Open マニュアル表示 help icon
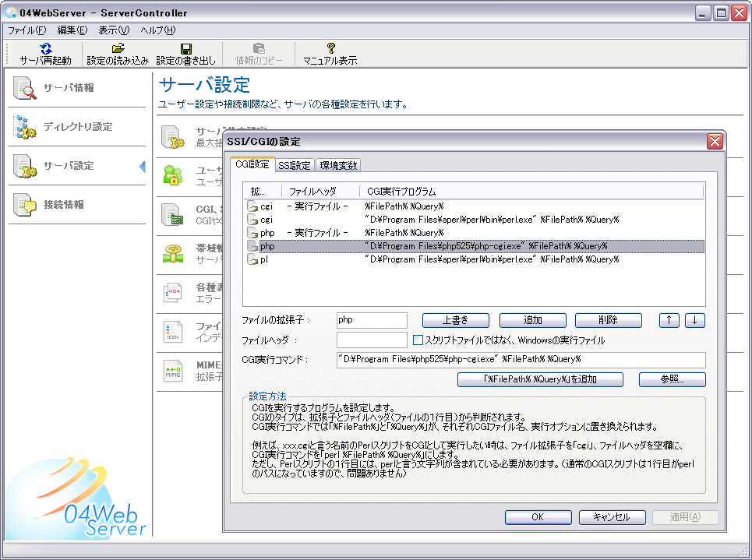The image size is (752, 560). click(330, 54)
